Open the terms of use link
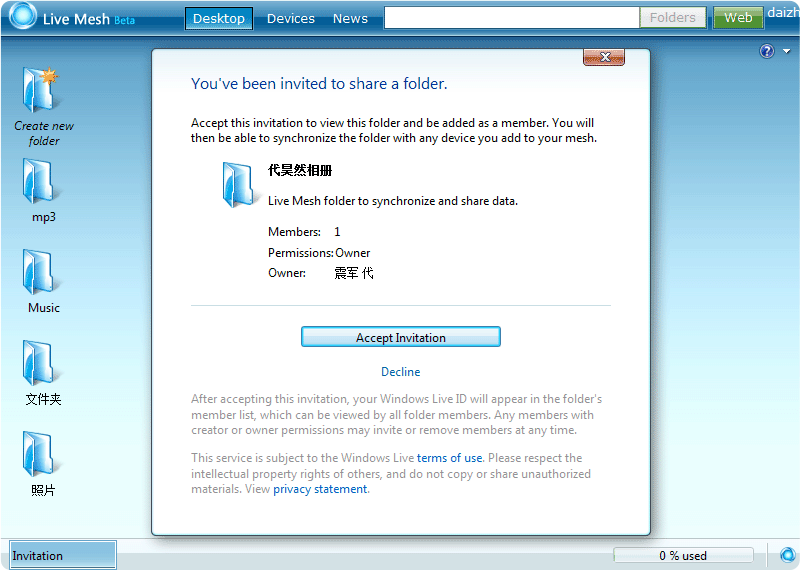 [x=449, y=458]
